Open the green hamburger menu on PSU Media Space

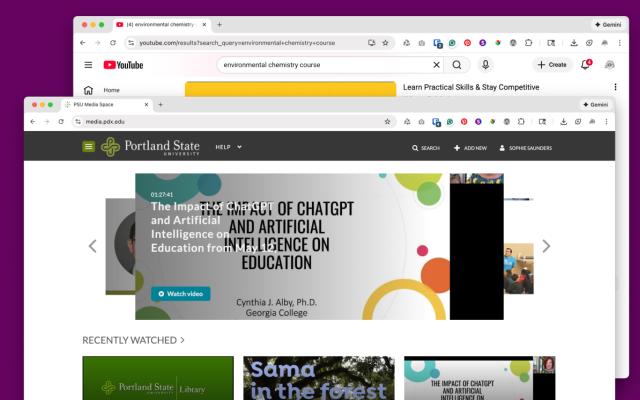[x=89, y=147]
